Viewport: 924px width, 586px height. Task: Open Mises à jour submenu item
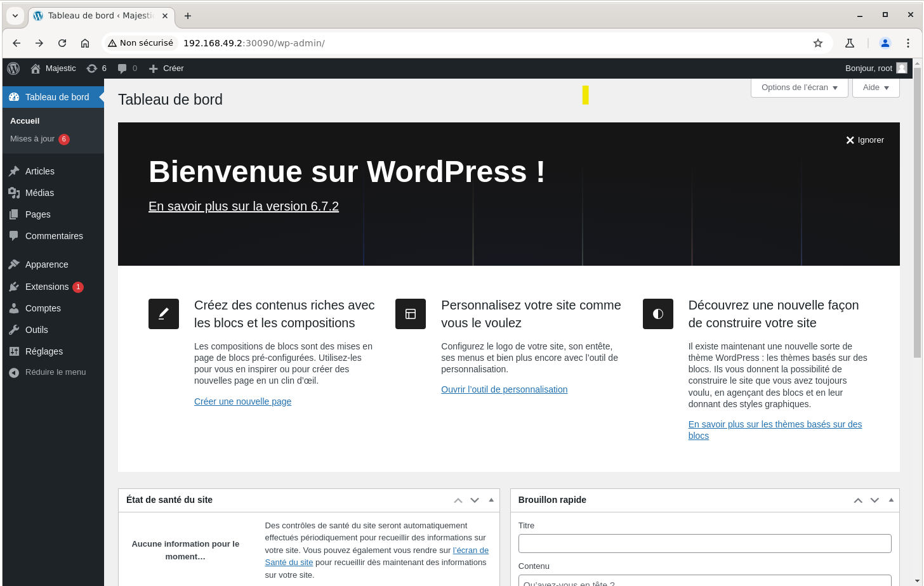point(32,139)
